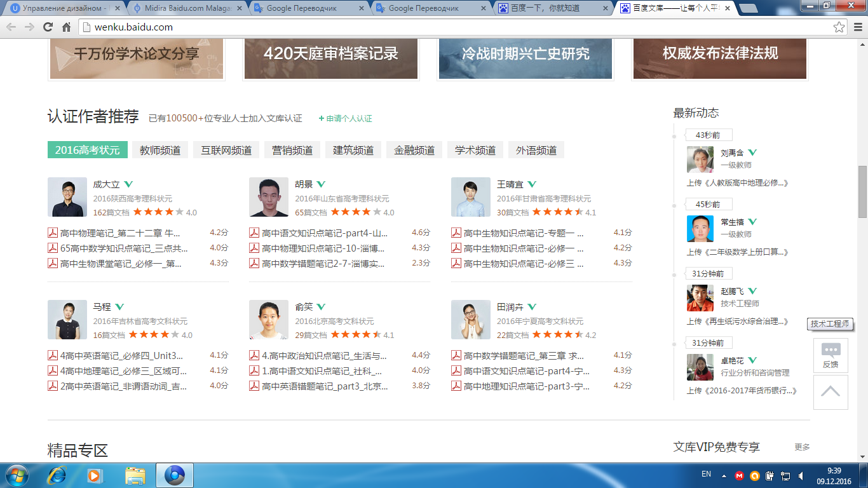Click PDF icon beside 4.高中政治知识点笔记
This screenshot has height=488, width=868.
[254, 356]
